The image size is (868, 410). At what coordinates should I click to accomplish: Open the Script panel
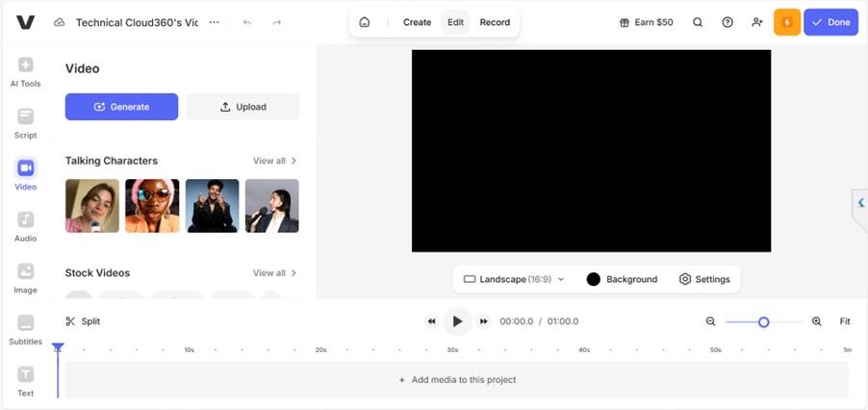tap(25, 124)
